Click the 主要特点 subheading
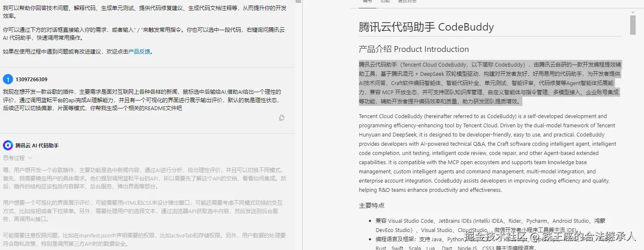Screen dimensions: 644x250 point(371,206)
